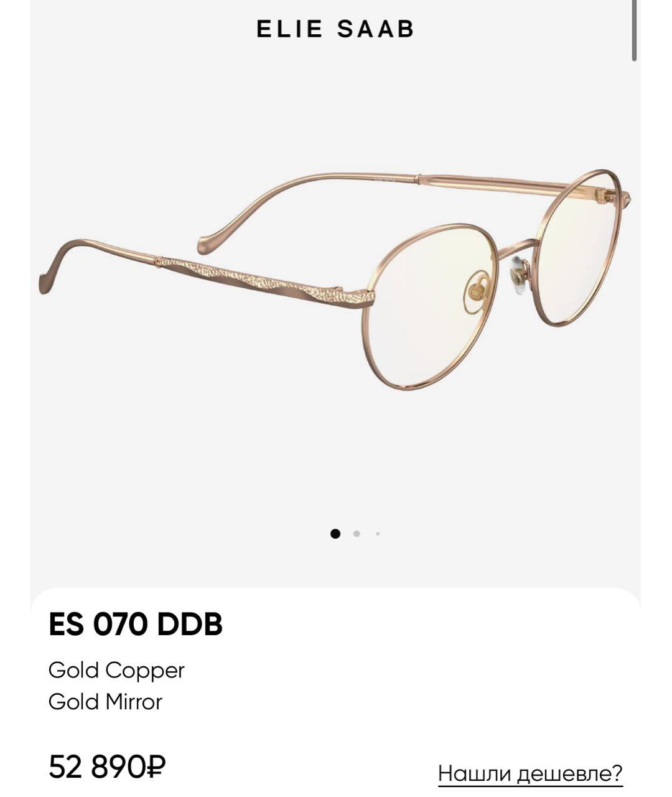
Task: Tap the ruble currency symbol in price
Action: click(156, 767)
